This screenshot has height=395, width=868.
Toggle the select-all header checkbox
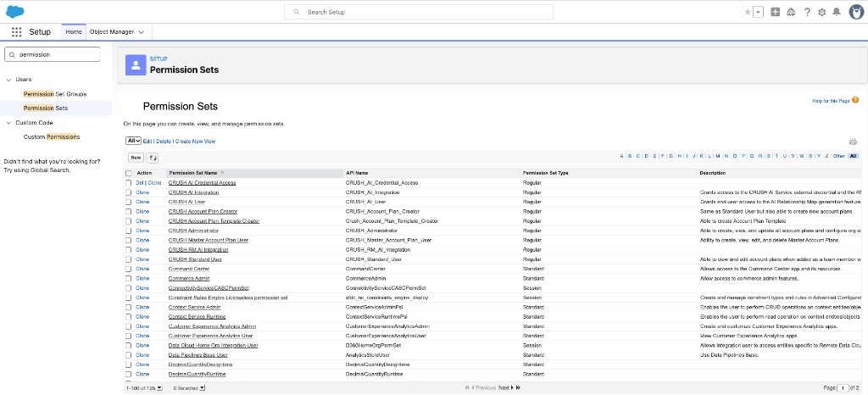pyautogui.click(x=129, y=173)
